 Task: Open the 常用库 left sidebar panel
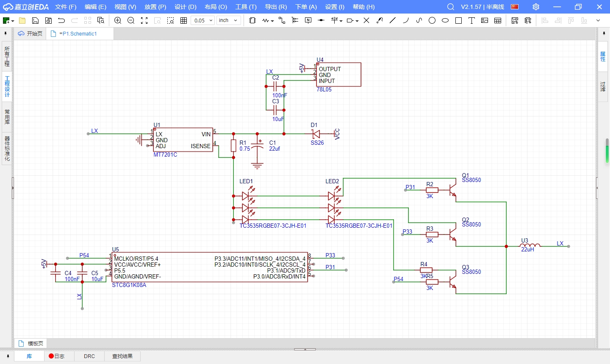click(7, 117)
